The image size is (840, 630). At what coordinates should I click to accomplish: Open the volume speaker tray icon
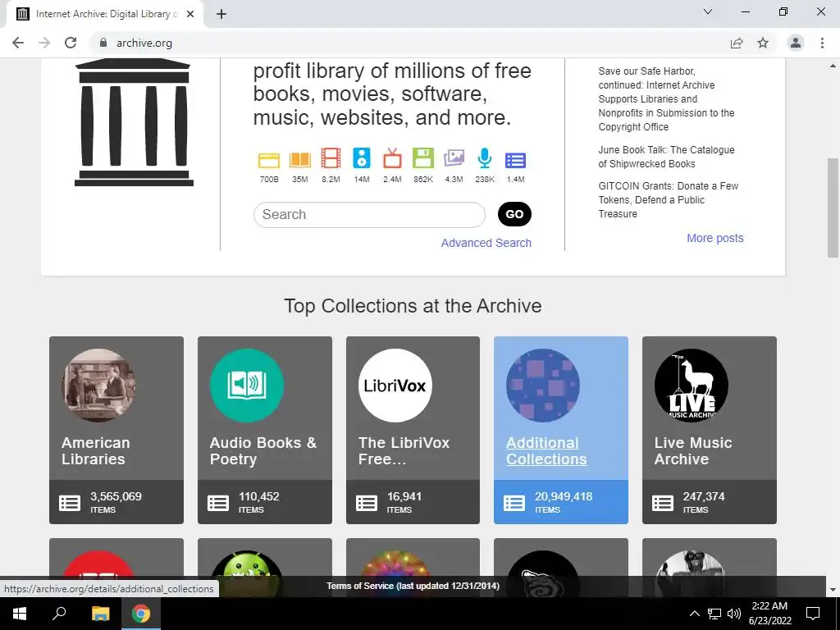coord(734,614)
